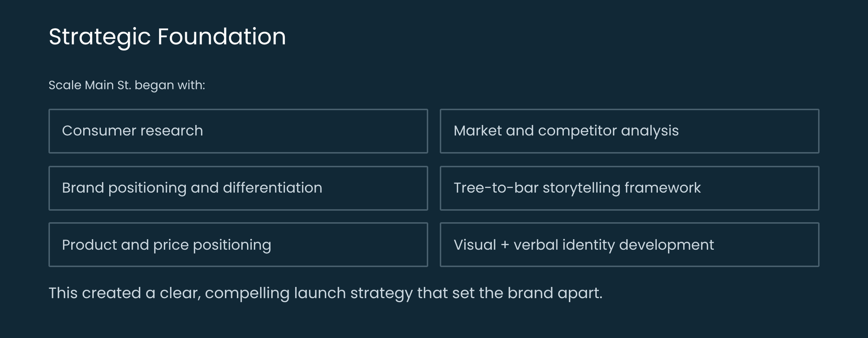
Task: Click Brand positioning and differentiation box
Action: (x=238, y=188)
